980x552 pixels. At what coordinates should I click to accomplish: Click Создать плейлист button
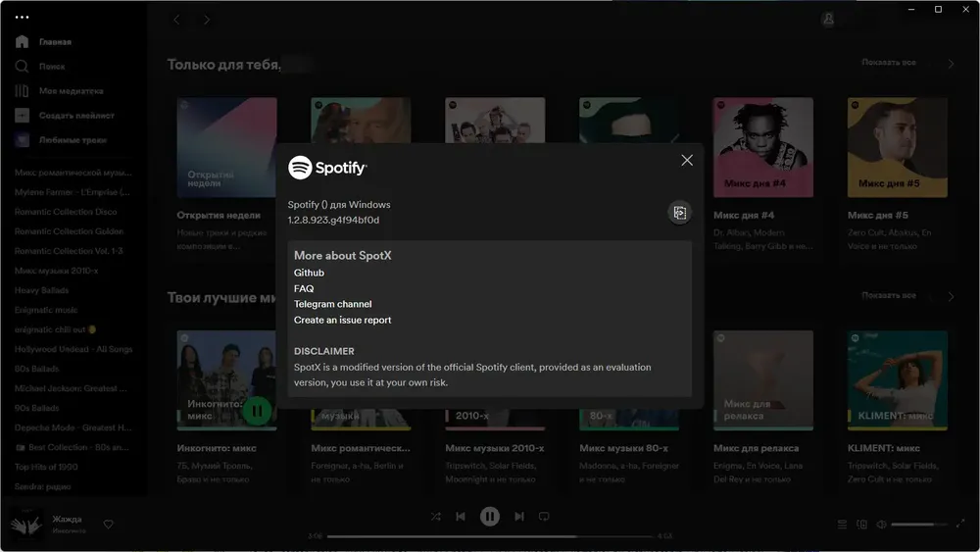[x=76, y=116]
